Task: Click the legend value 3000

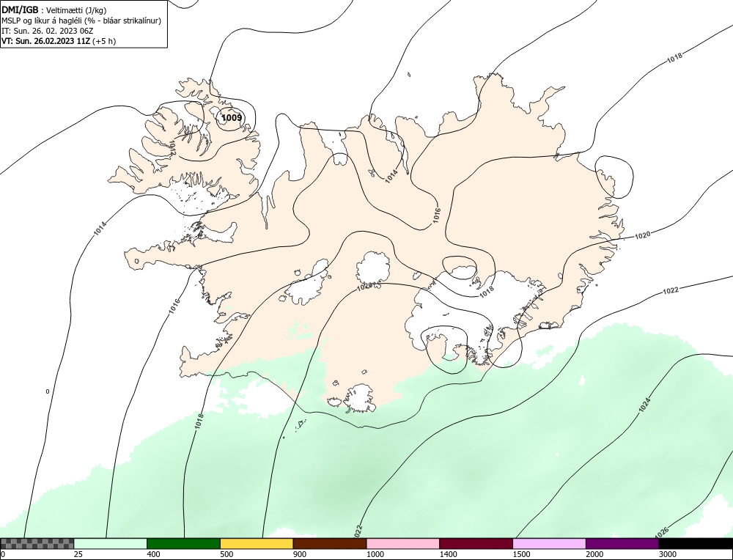Action: pyautogui.click(x=668, y=554)
